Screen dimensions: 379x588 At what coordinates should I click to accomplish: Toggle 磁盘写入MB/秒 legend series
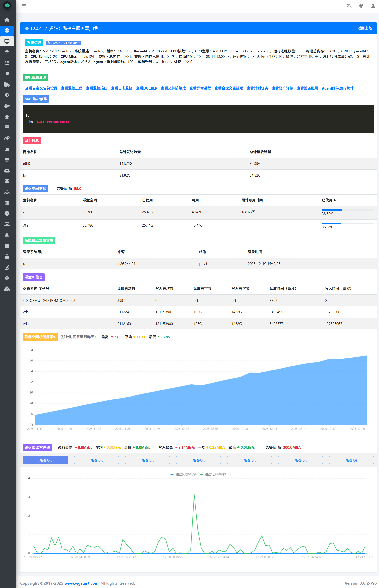[213, 474]
